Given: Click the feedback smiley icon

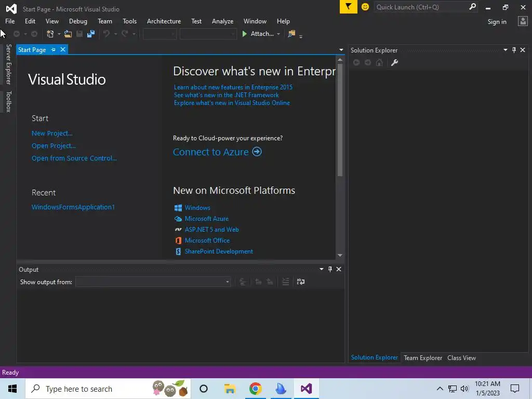Looking at the screenshot, I should [365, 7].
